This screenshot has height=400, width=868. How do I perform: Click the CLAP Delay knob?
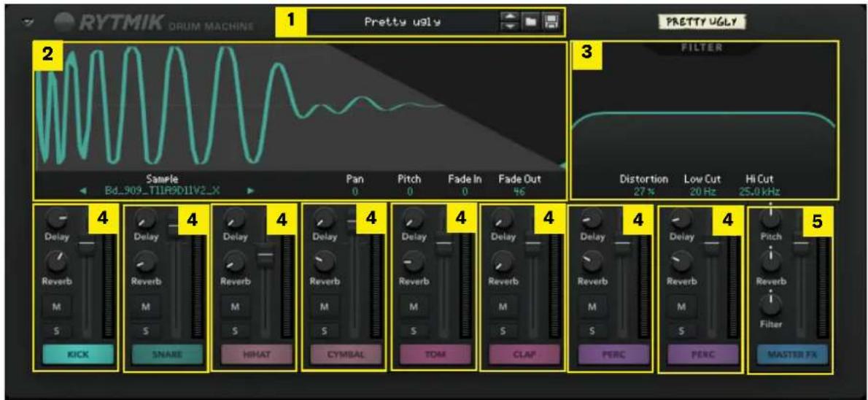(x=503, y=220)
